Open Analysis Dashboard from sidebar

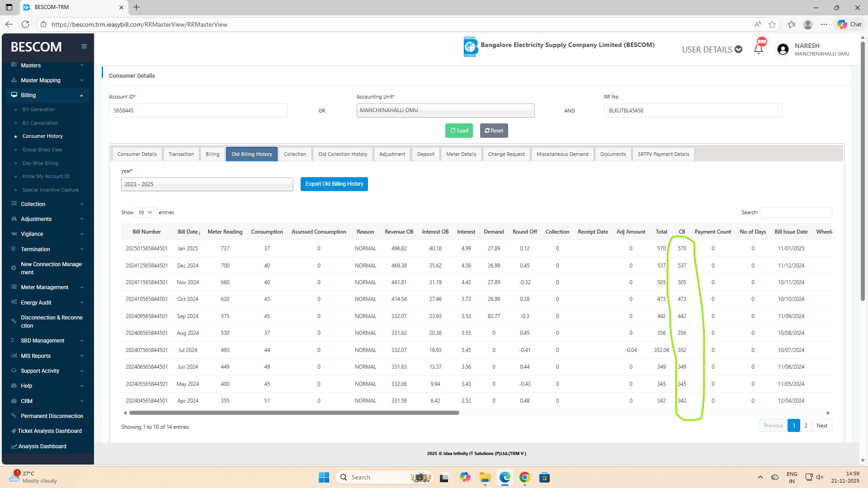pyautogui.click(x=42, y=446)
